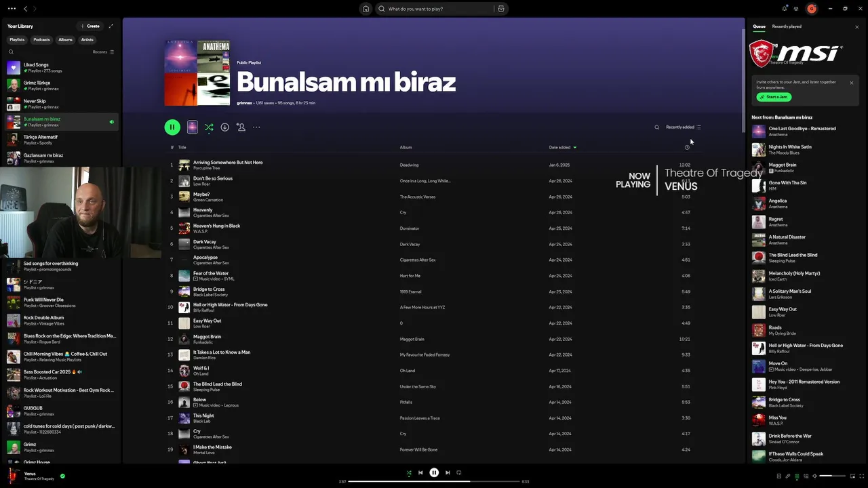Navigate back with the left arrow
This screenshot has width=868, height=488.
[26, 9]
